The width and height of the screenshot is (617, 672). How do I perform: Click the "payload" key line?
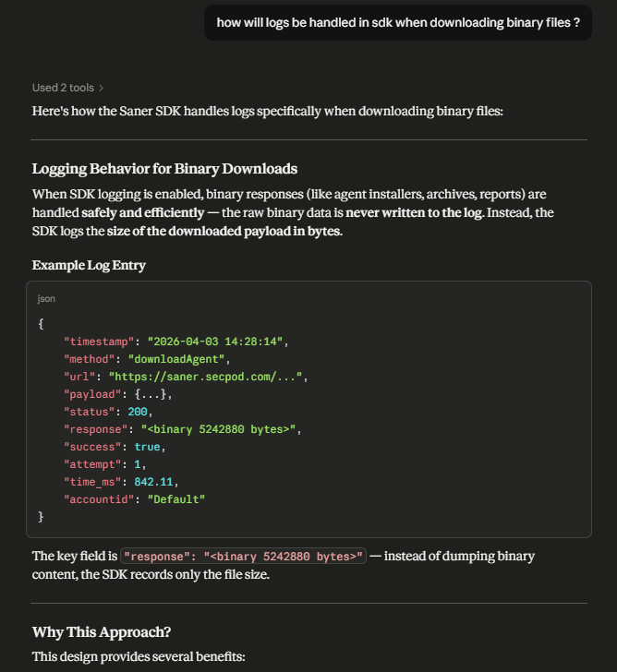pyautogui.click(x=118, y=394)
